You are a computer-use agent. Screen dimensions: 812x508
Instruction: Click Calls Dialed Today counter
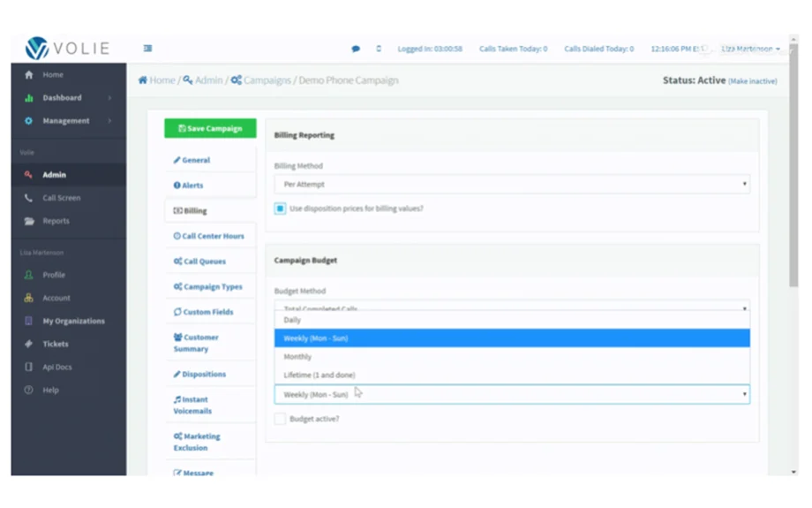tap(598, 49)
